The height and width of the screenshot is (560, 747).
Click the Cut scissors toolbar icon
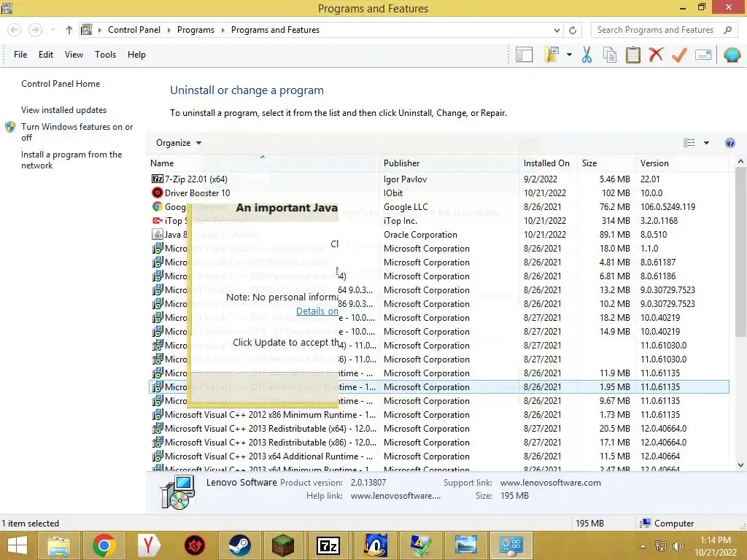(x=587, y=55)
